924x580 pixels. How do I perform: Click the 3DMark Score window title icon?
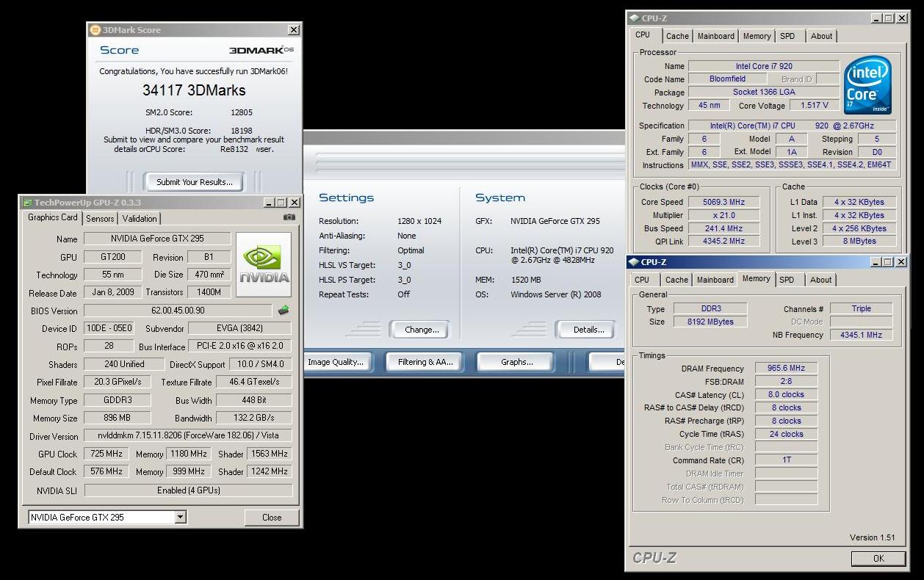[x=95, y=30]
